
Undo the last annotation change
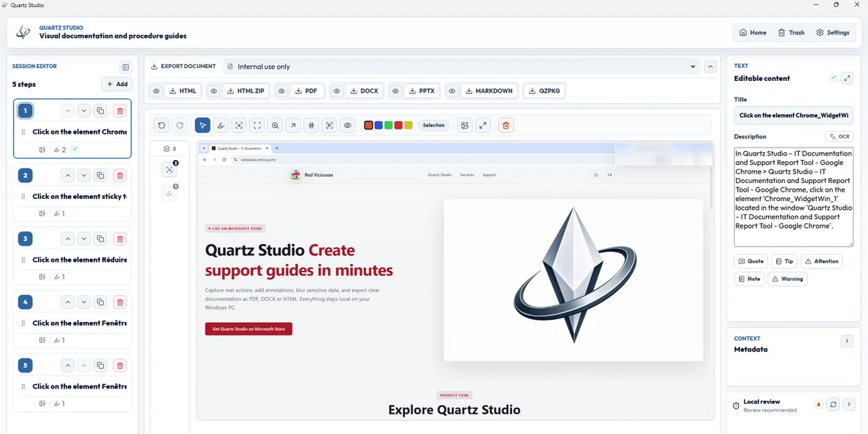coord(161,125)
